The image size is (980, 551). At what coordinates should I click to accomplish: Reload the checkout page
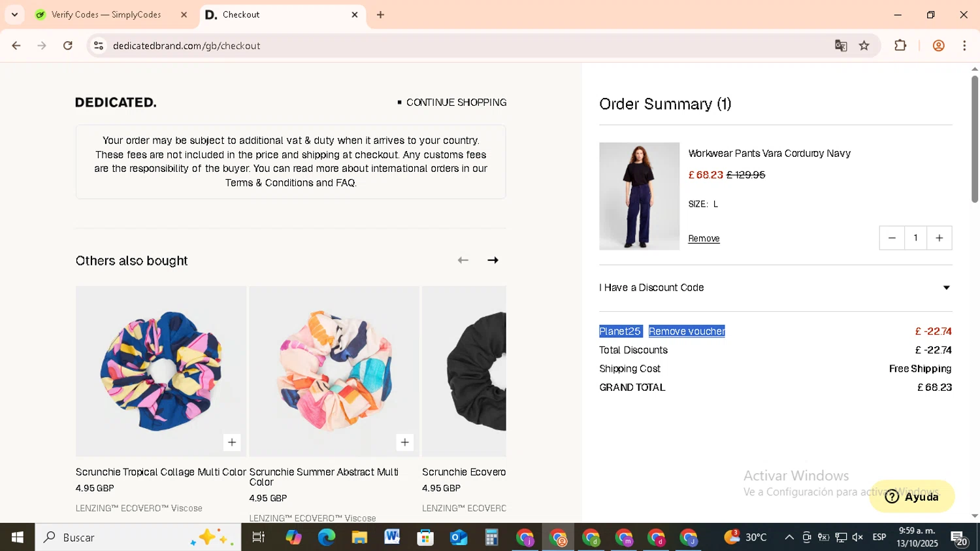(68, 46)
